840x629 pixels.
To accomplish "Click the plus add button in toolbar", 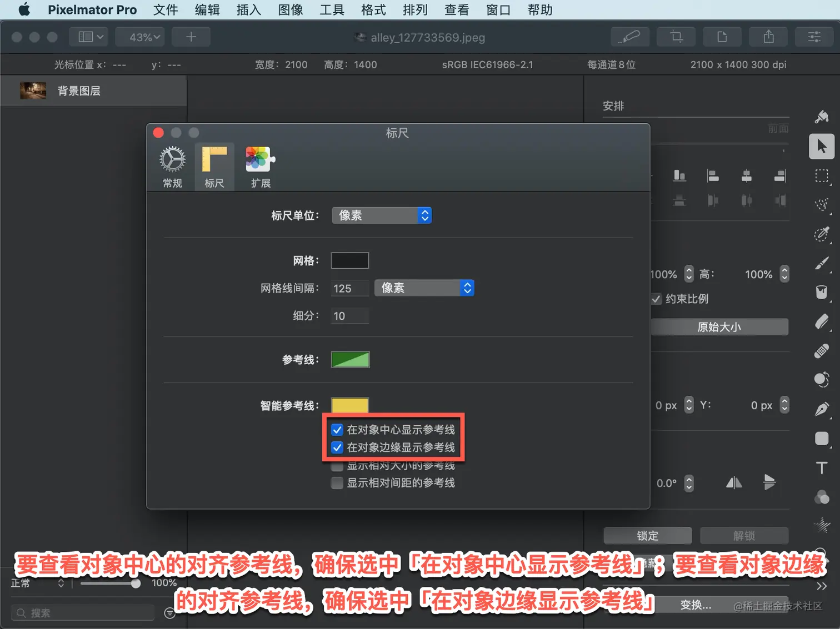I will (x=191, y=37).
